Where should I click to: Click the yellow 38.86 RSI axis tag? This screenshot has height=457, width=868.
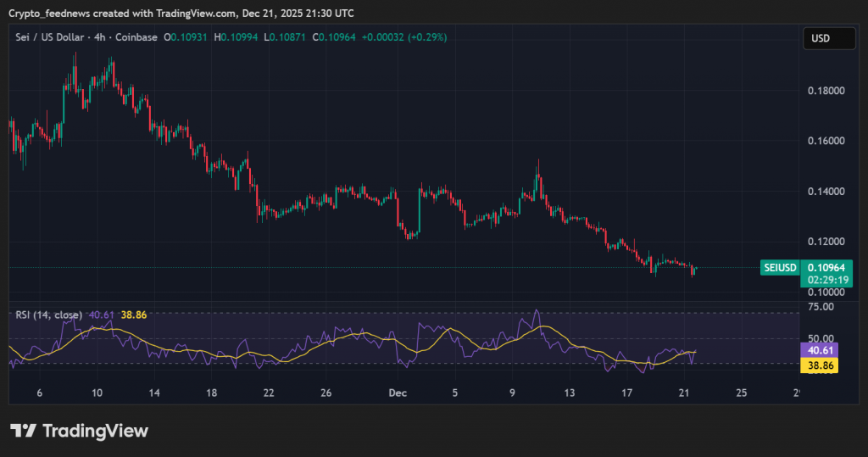pyautogui.click(x=817, y=365)
